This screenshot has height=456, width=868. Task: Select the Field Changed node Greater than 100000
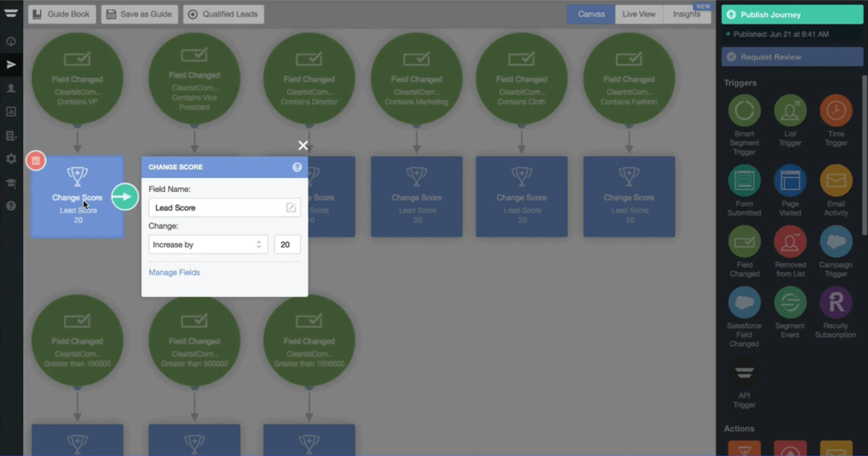[x=77, y=340]
